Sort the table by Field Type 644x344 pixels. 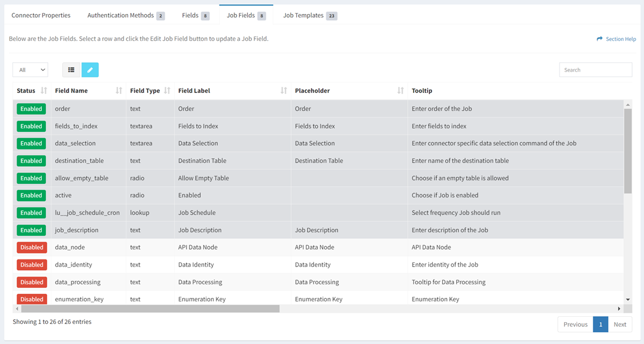165,90
